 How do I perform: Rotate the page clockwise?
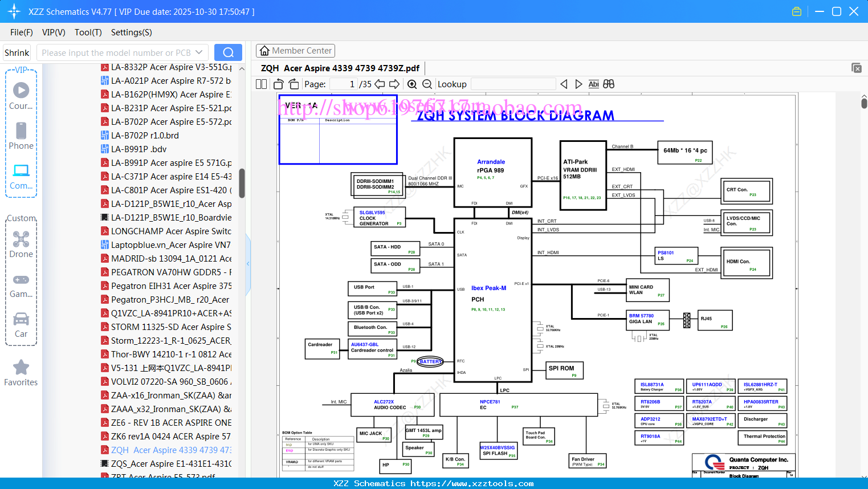[x=294, y=84]
